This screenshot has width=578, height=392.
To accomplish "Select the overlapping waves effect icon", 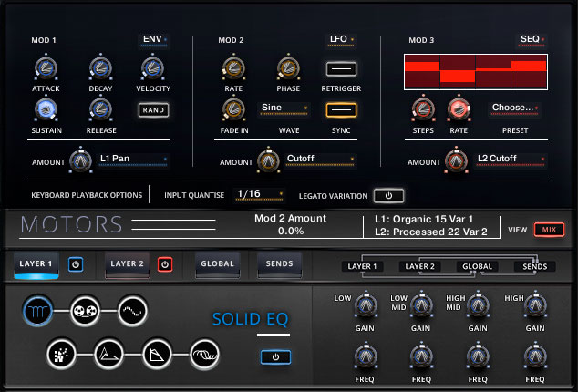I will [x=204, y=352].
